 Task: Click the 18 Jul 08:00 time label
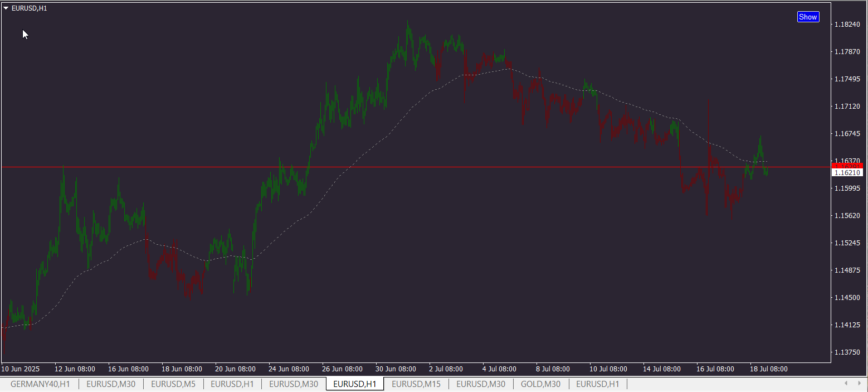tap(769, 369)
